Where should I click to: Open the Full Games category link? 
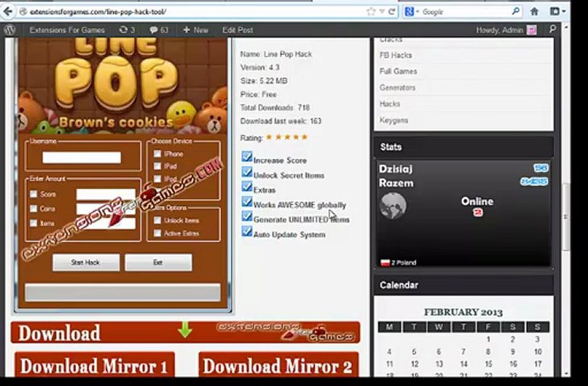(398, 71)
